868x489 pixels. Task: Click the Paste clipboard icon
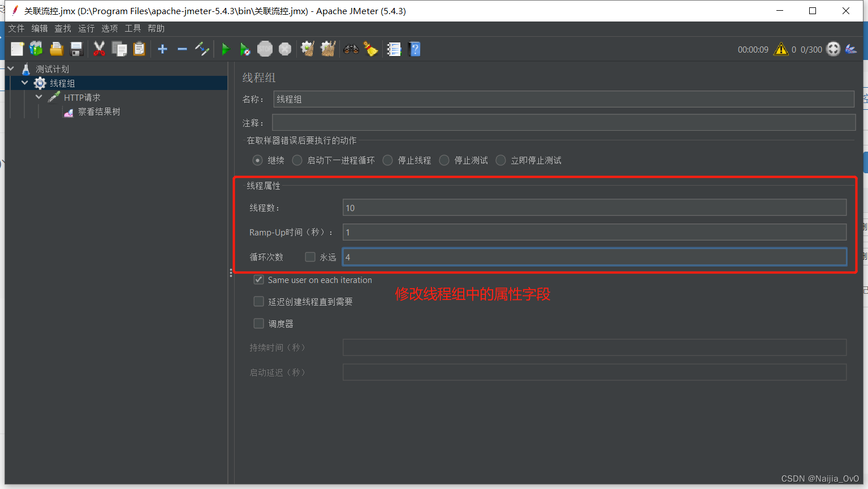pos(139,49)
